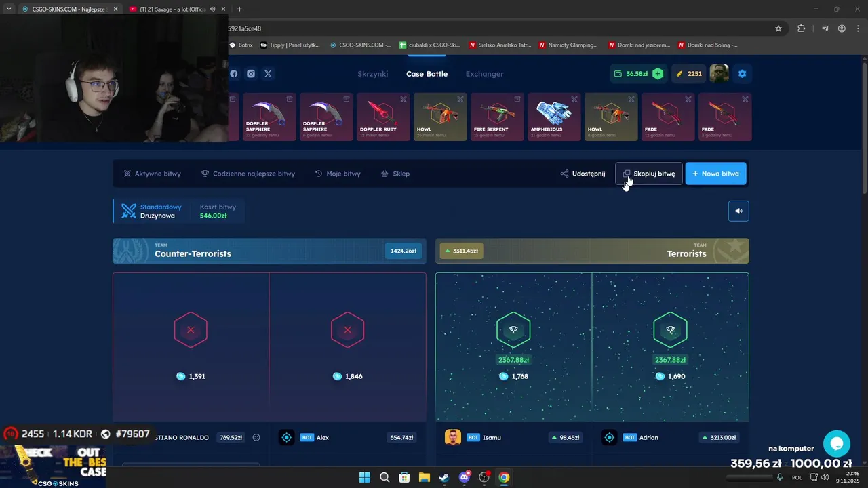The height and width of the screenshot is (488, 868).
Task: Open the Howl drop from 26 minutes ago
Action: 441,117
